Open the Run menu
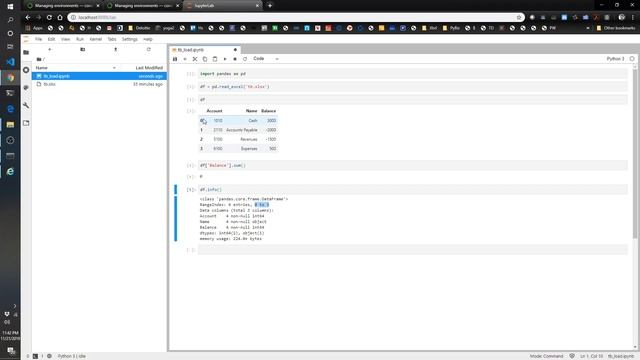This screenshot has height=360, width=640. [x=80, y=39]
